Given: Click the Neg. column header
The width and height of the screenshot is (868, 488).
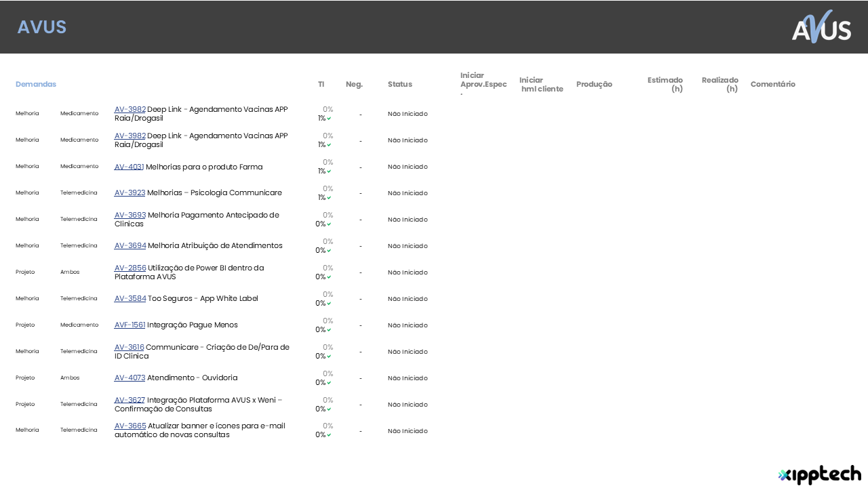Looking at the screenshot, I should tap(354, 84).
